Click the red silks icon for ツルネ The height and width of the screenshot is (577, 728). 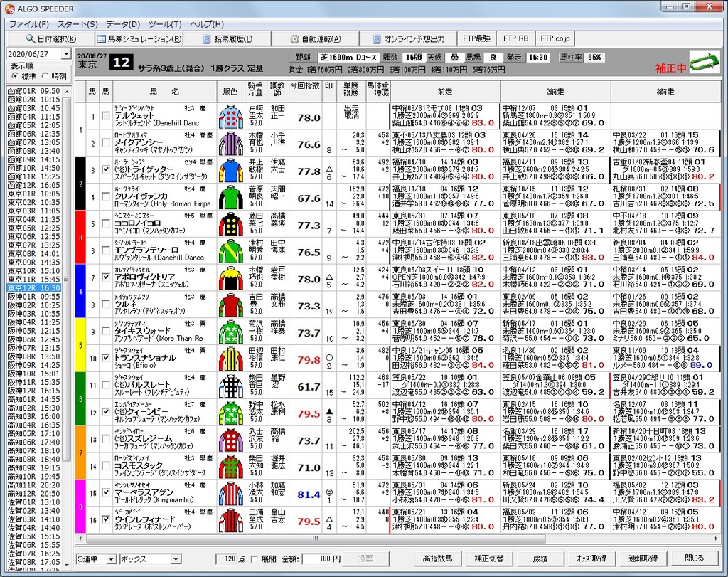coord(231,305)
